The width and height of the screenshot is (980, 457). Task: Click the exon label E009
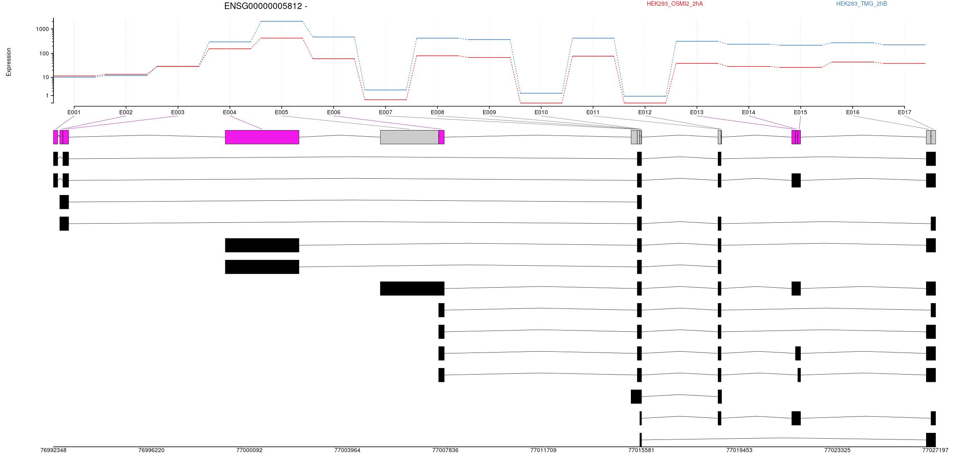pos(489,112)
